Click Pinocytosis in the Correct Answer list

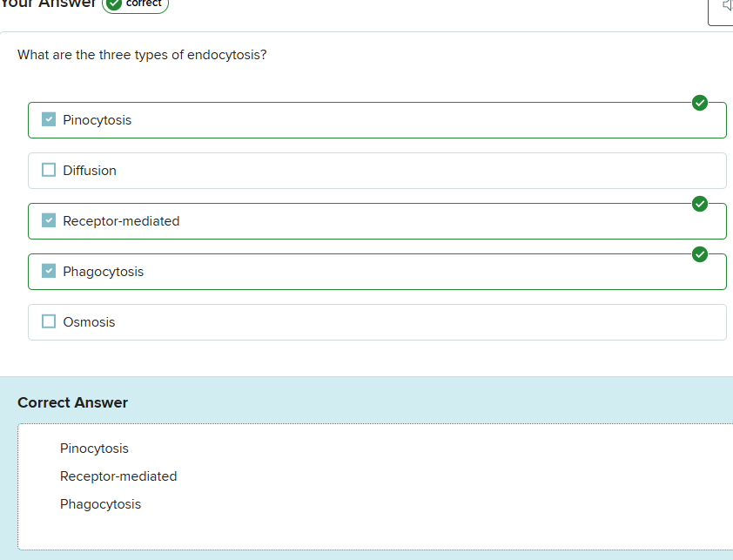[94, 449]
